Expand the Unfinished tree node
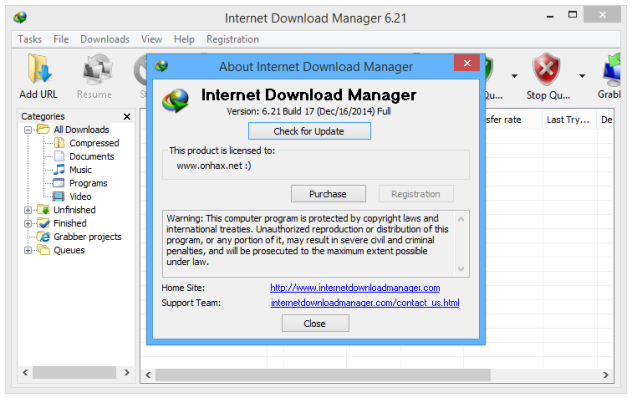 [28, 210]
